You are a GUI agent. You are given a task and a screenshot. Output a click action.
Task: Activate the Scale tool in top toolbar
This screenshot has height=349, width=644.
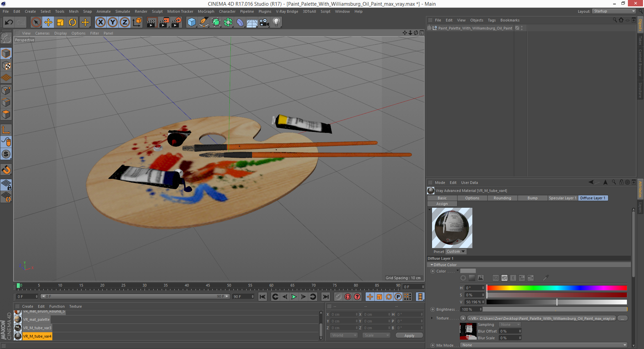pos(60,22)
